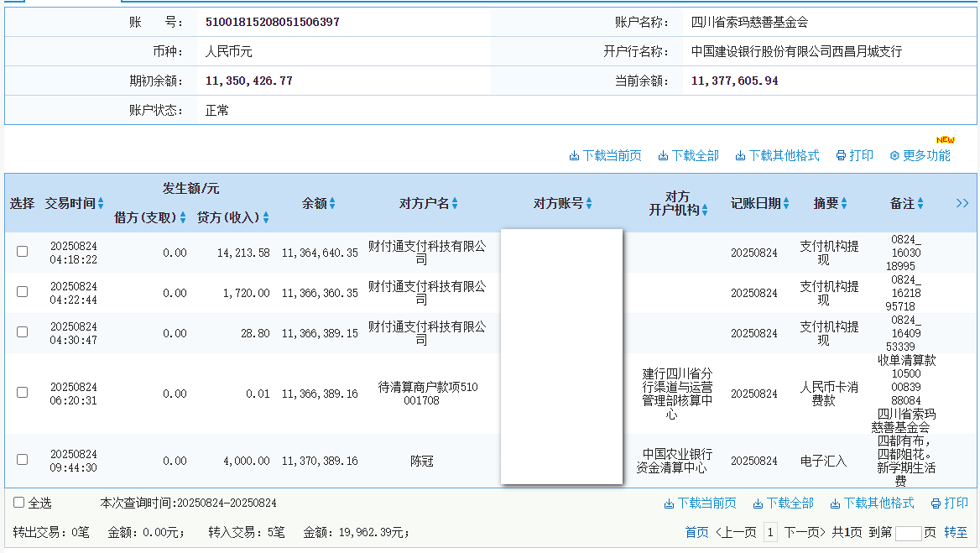Click the download icon beside top 下载全部
Image resolution: width=980 pixels, height=553 pixels.
pyautogui.click(x=663, y=156)
